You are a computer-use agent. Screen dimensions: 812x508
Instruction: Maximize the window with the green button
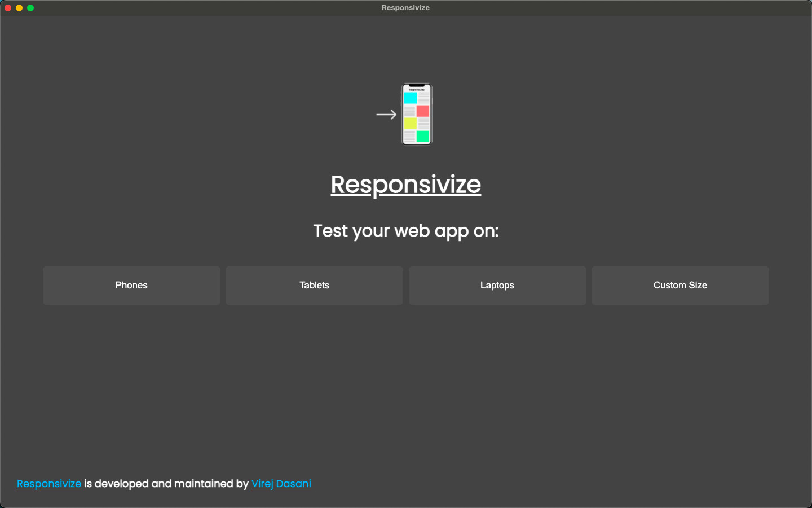tap(30, 8)
